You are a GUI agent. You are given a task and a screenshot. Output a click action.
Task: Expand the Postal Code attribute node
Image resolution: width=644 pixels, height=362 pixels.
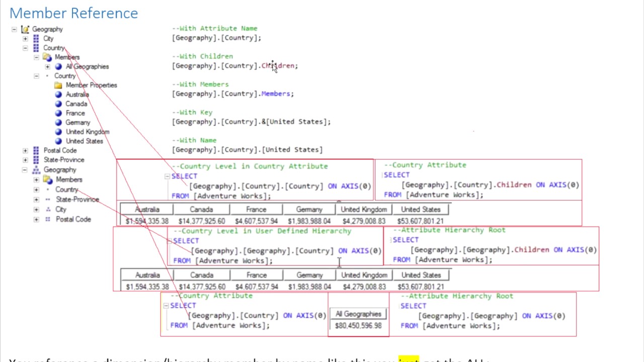[x=25, y=150]
